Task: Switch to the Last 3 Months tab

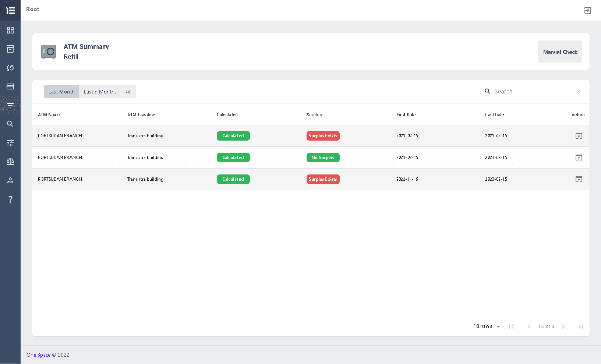Action: tap(100, 91)
